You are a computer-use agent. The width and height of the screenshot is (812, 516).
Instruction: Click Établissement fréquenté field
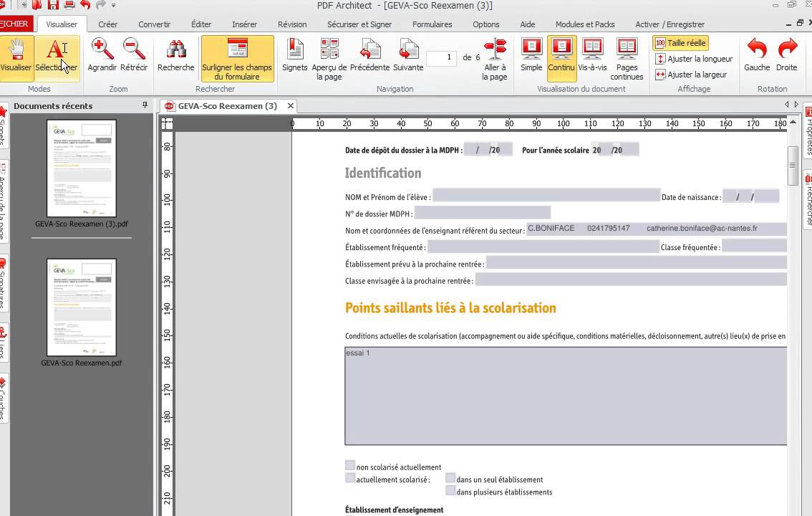click(543, 246)
